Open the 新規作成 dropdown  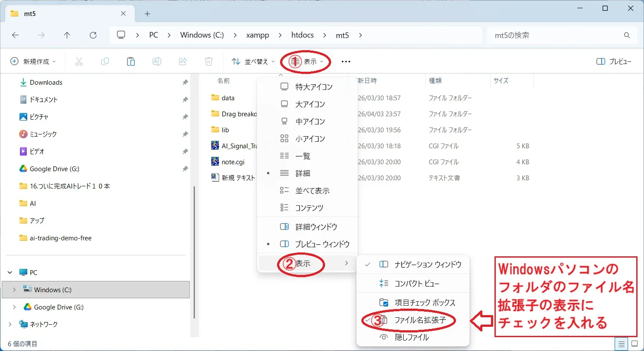[34, 61]
